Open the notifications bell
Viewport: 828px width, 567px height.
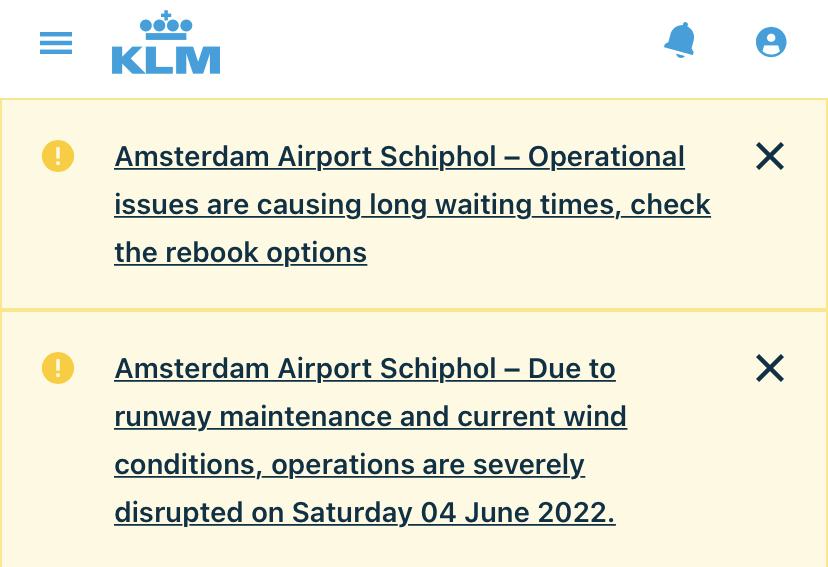point(680,41)
